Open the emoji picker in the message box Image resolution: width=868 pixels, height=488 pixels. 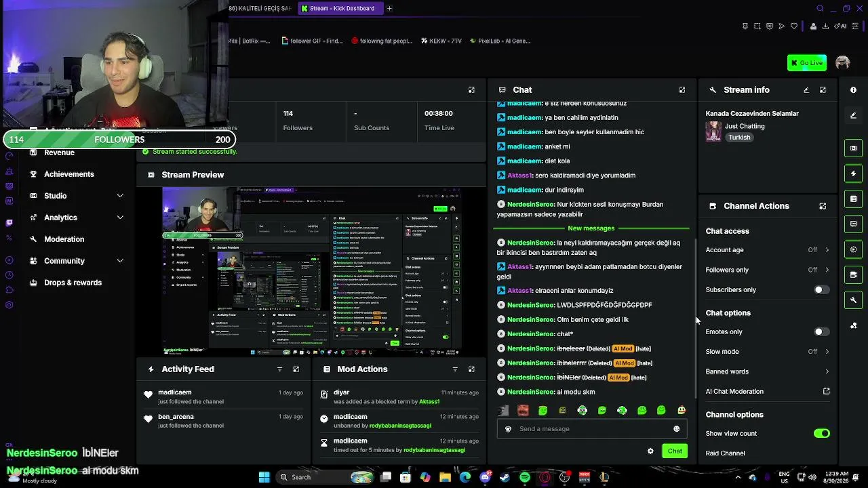pos(676,429)
